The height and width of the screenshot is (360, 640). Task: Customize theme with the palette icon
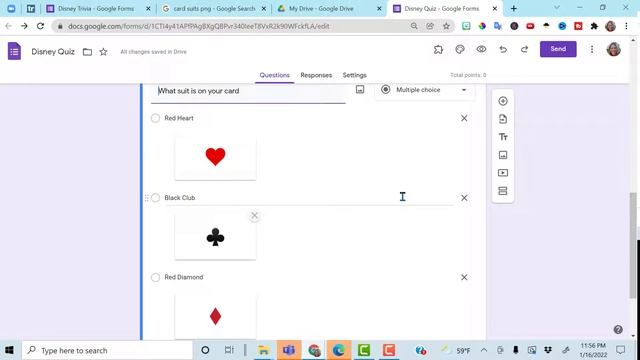(x=460, y=49)
